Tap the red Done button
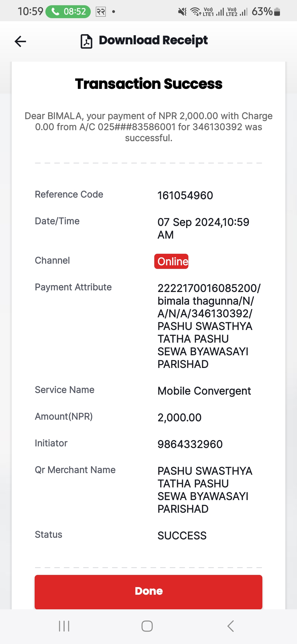 148,592
